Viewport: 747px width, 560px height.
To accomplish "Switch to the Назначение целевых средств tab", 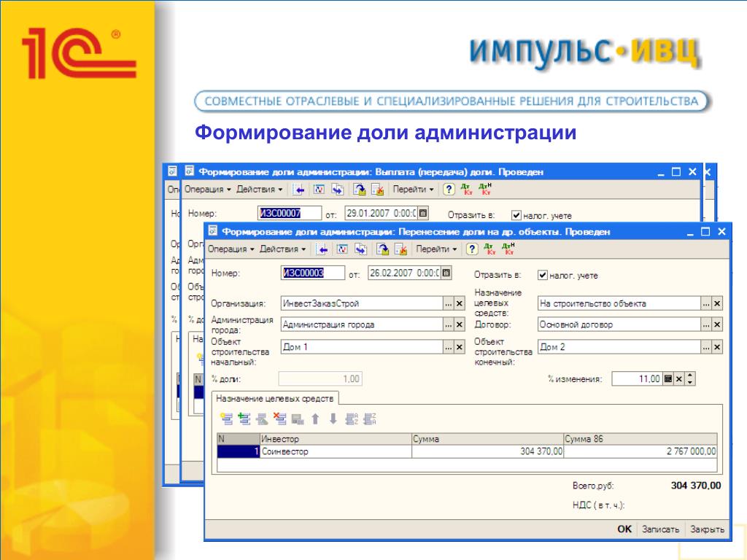I will [275, 399].
